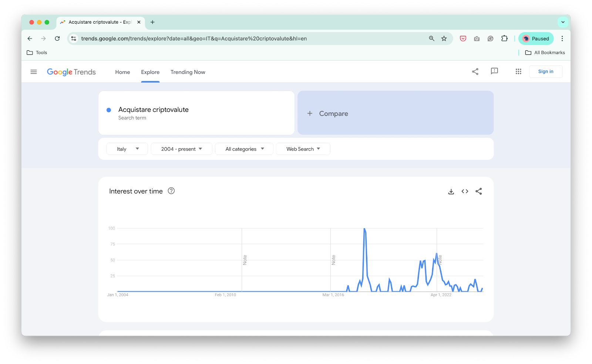This screenshot has height=364, width=592.
Task: Open the share options in the Trends header
Action: pos(475,71)
